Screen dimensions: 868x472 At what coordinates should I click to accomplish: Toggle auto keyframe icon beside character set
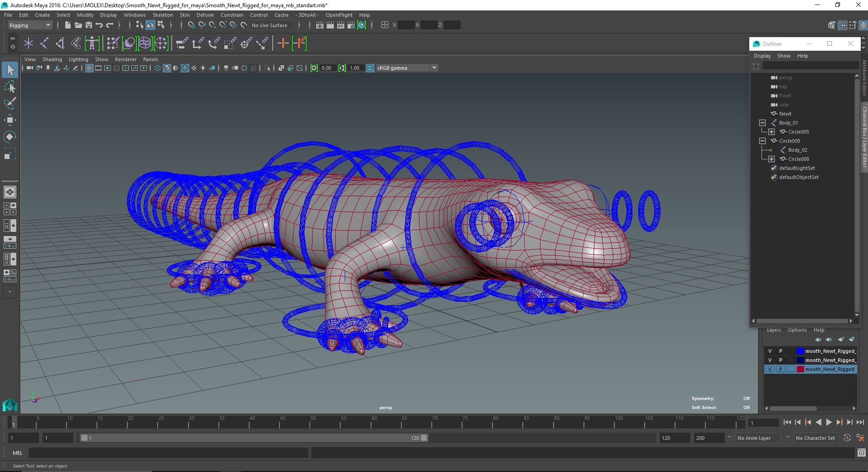click(x=847, y=438)
